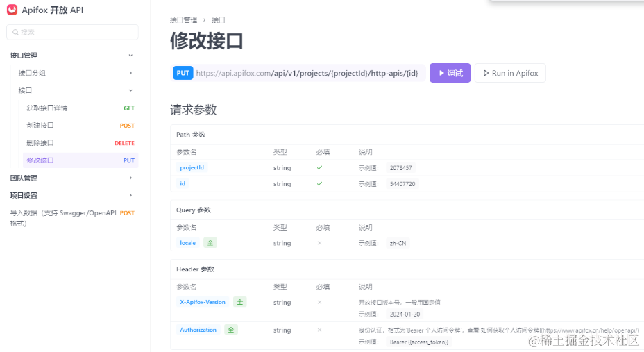This screenshot has width=644, height=352.
Task: Click the required checkmark for id
Action: pyautogui.click(x=319, y=183)
